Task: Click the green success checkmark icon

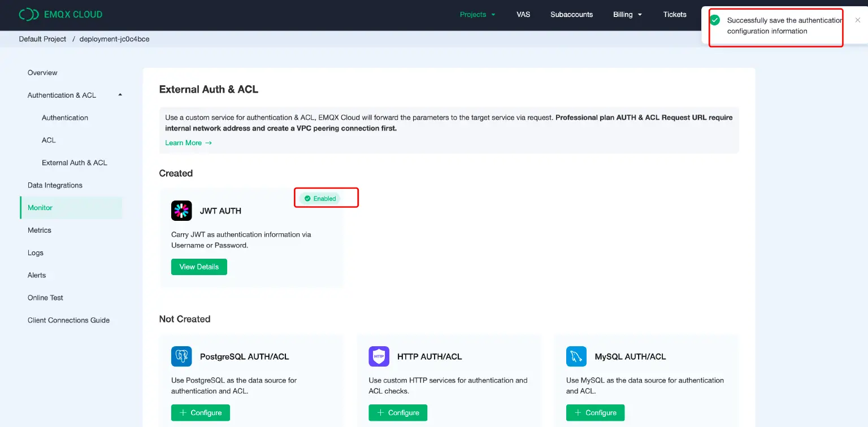Action: click(715, 20)
